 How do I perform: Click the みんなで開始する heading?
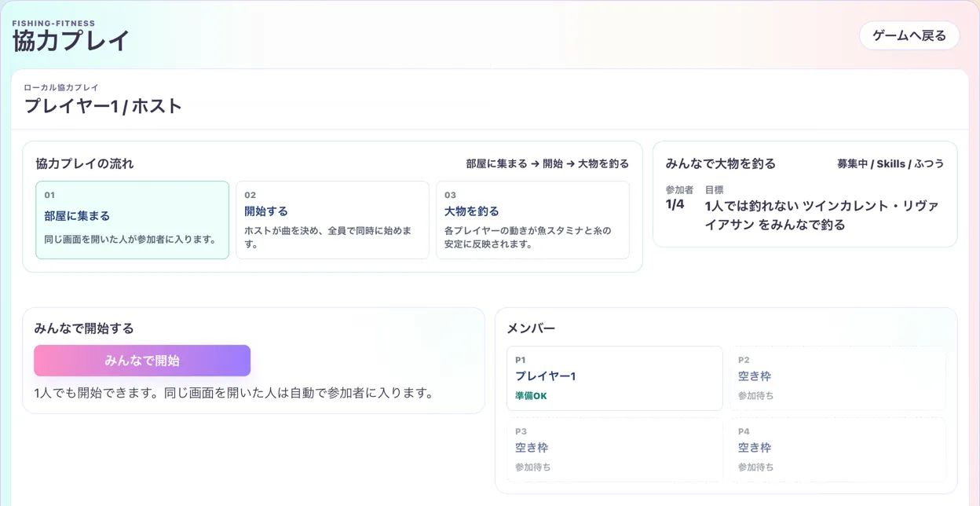[x=84, y=328]
